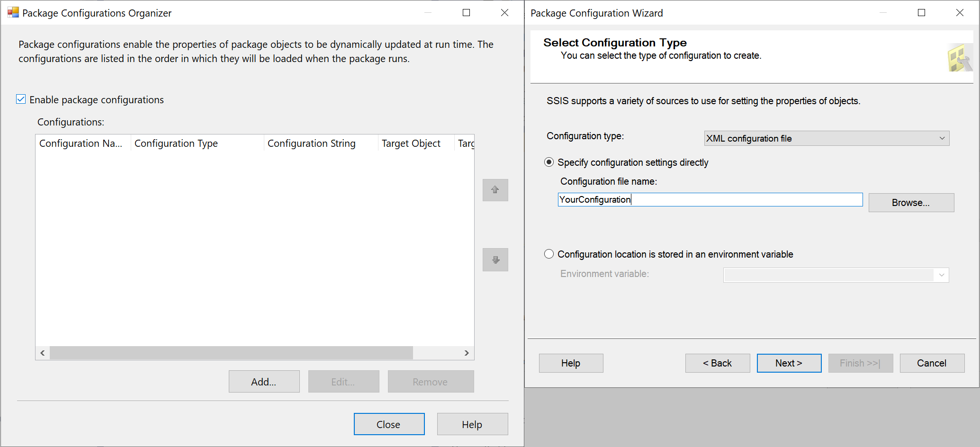980x447 pixels.
Task: Click the up arrow to reorder configurations
Action: (x=494, y=190)
